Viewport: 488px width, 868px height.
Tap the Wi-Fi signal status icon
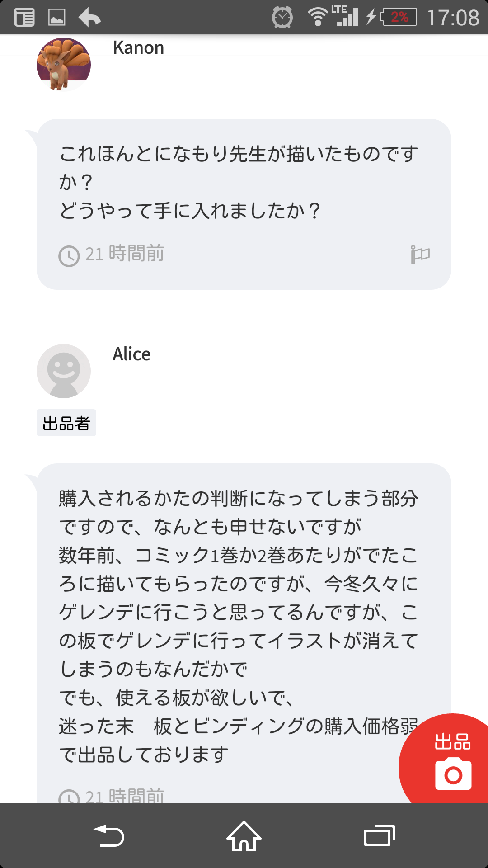[317, 18]
